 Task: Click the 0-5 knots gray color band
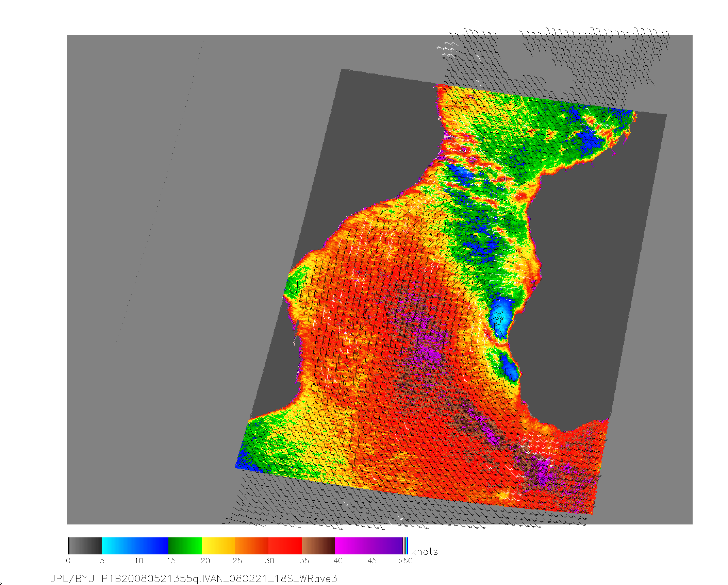point(85,546)
